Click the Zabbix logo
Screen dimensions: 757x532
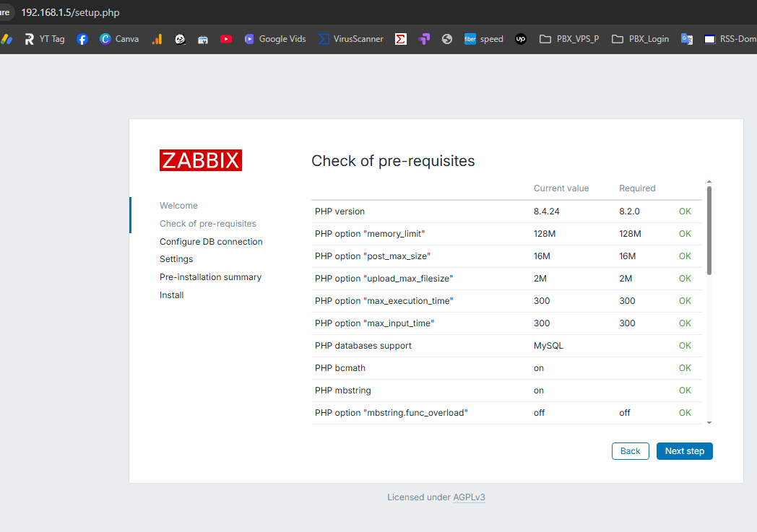tap(200, 160)
